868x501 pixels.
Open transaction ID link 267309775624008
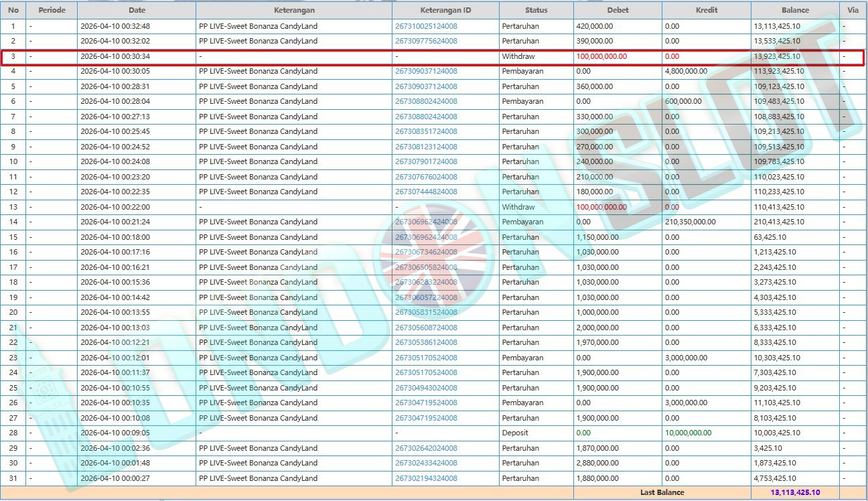coord(426,41)
